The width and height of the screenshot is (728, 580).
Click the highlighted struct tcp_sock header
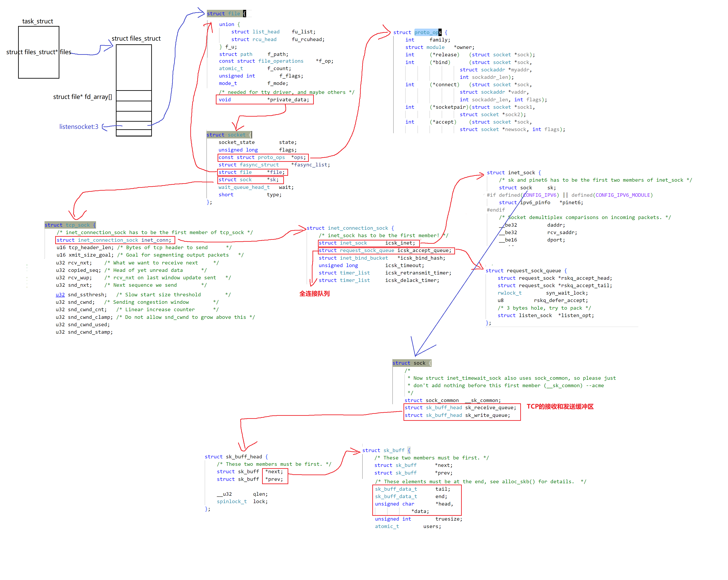(x=70, y=225)
